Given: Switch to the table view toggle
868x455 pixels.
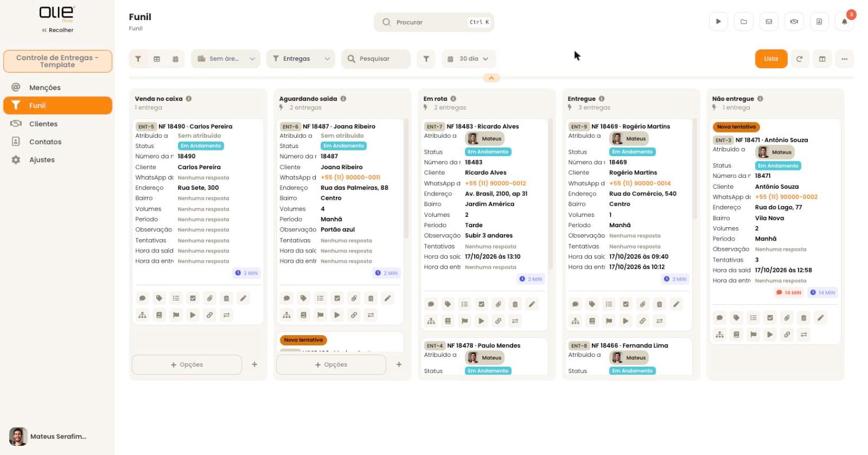Looking at the screenshot, I should pyautogui.click(x=157, y=59).
